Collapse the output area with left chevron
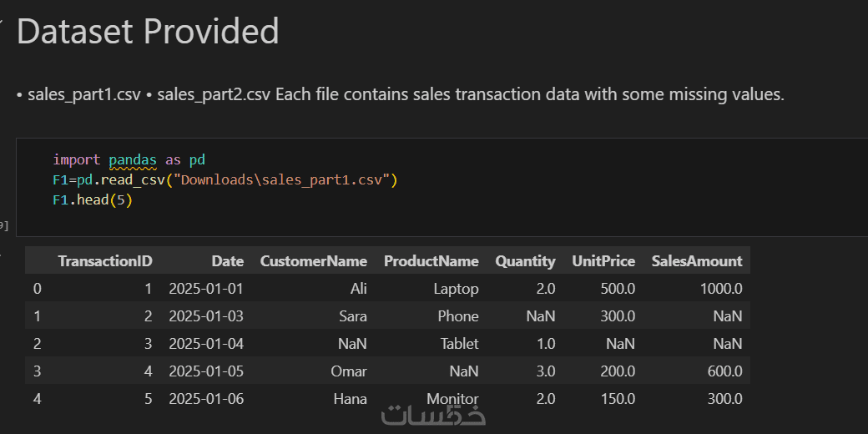868x434 pixels. pos(2,250)
